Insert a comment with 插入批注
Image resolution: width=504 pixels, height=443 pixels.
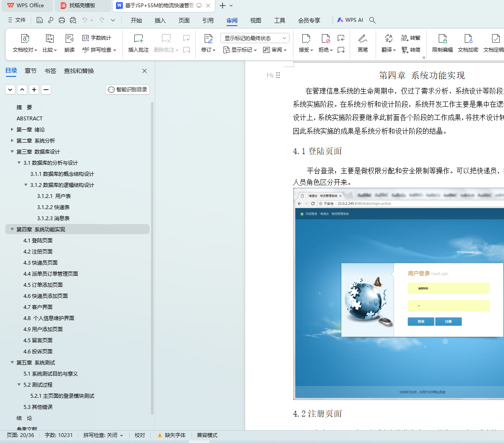point(139,43)
